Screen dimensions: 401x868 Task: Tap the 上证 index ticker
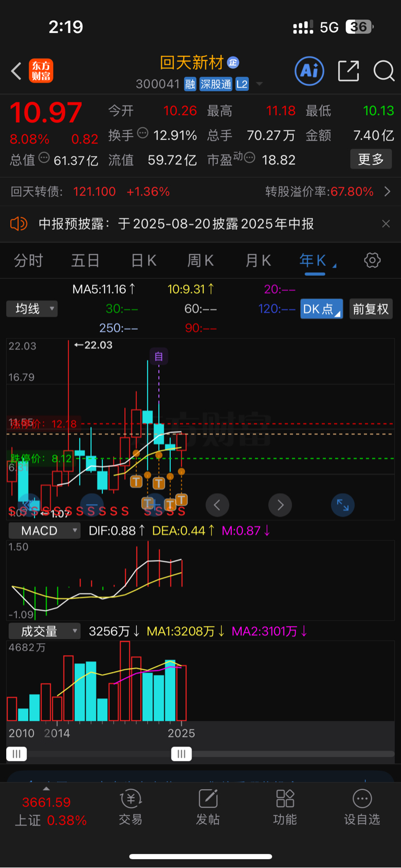tap(50, 811)
